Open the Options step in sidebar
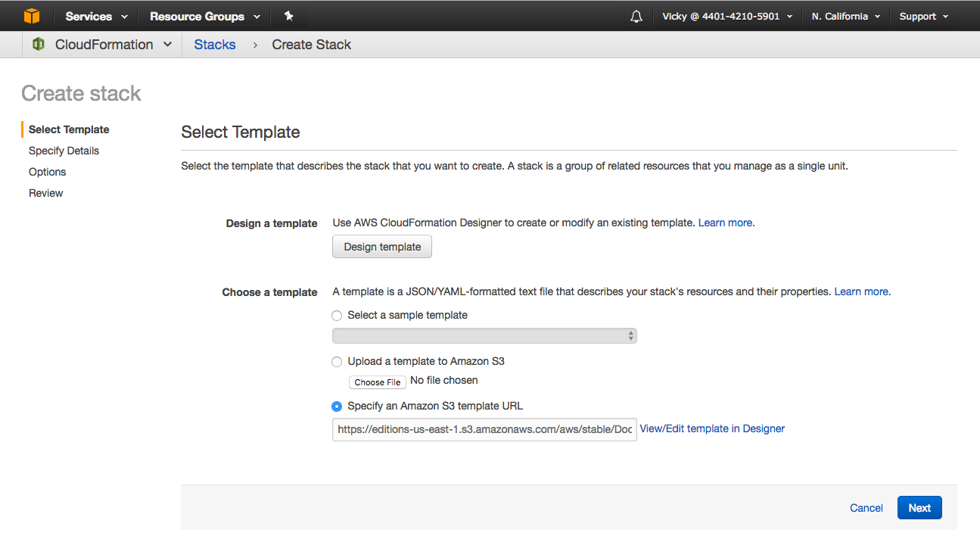This screenshot has height=539, width=980. click(x=48, y=172)
